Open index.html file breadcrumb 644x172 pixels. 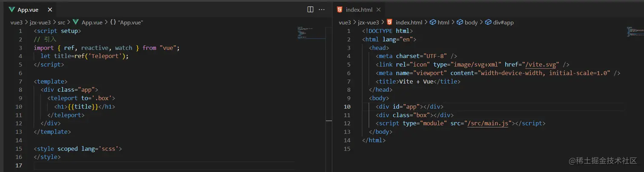pos(409,22)
